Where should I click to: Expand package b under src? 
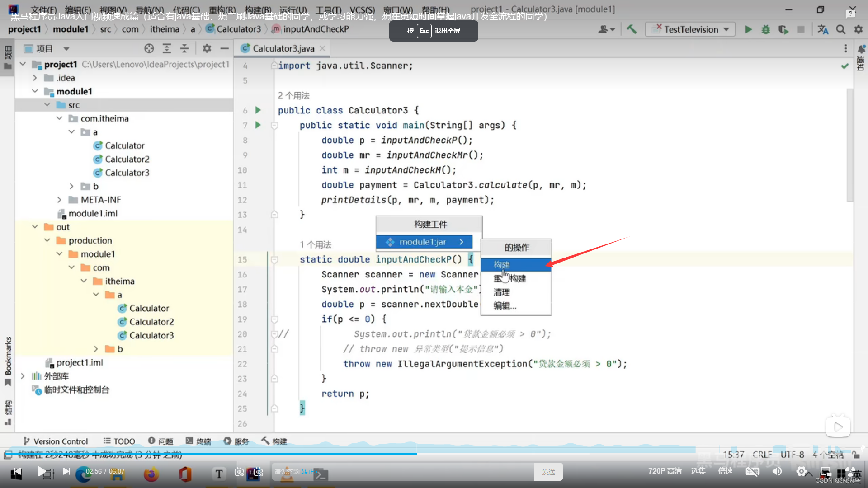pyautogui.click(x=71, y=186)
